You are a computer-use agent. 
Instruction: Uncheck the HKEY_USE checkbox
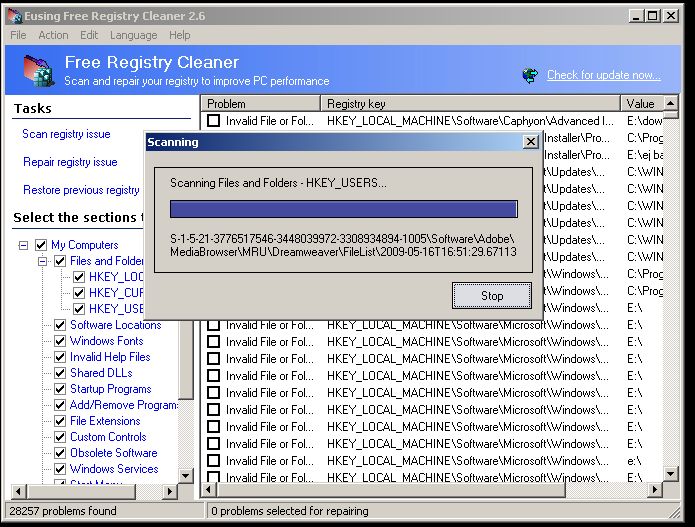tap(79, 309)
